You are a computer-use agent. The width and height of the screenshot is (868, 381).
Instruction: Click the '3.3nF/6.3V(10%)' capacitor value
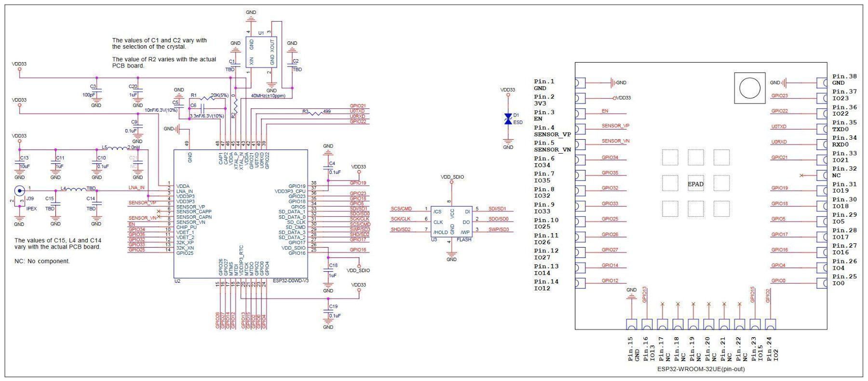(x=207, y=116)
